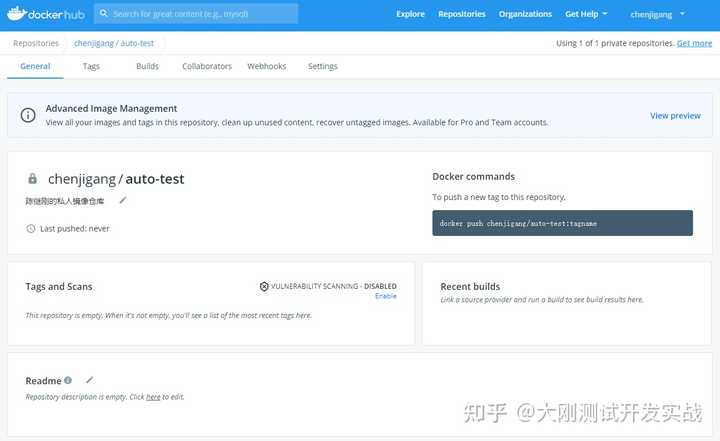Screen dimensions: 720x441
Task: Click the chenjigang / auto-test repository title
Action: point(116,179)
